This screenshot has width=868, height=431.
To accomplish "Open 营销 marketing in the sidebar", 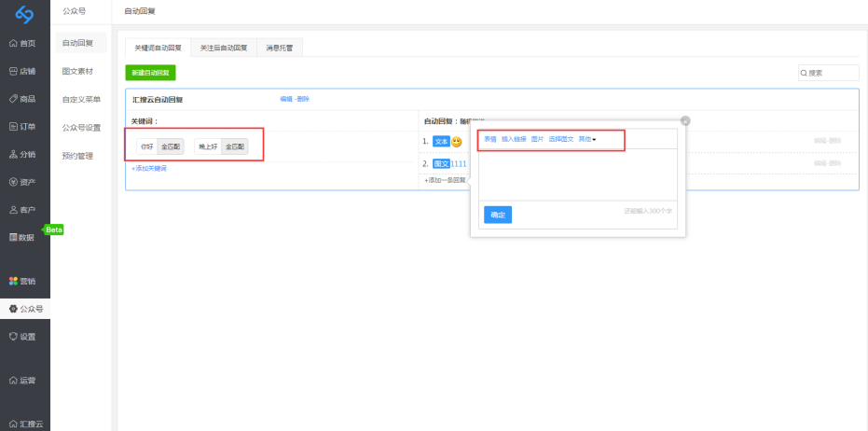I will pyautogui.click(x=23, y=281).
